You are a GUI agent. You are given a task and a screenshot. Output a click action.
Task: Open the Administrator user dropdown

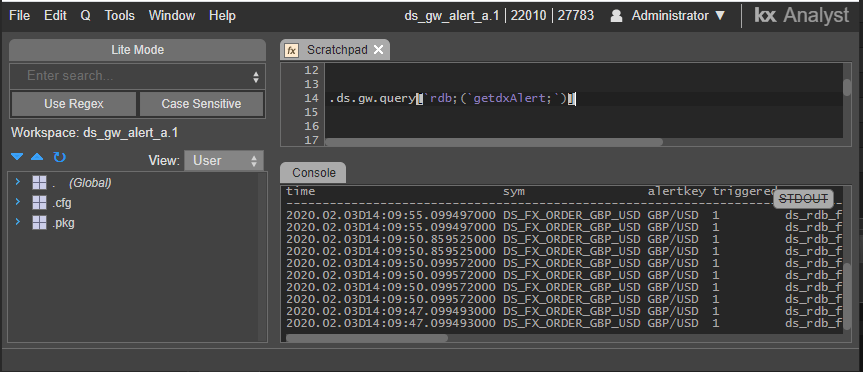[x=679, y=16]
